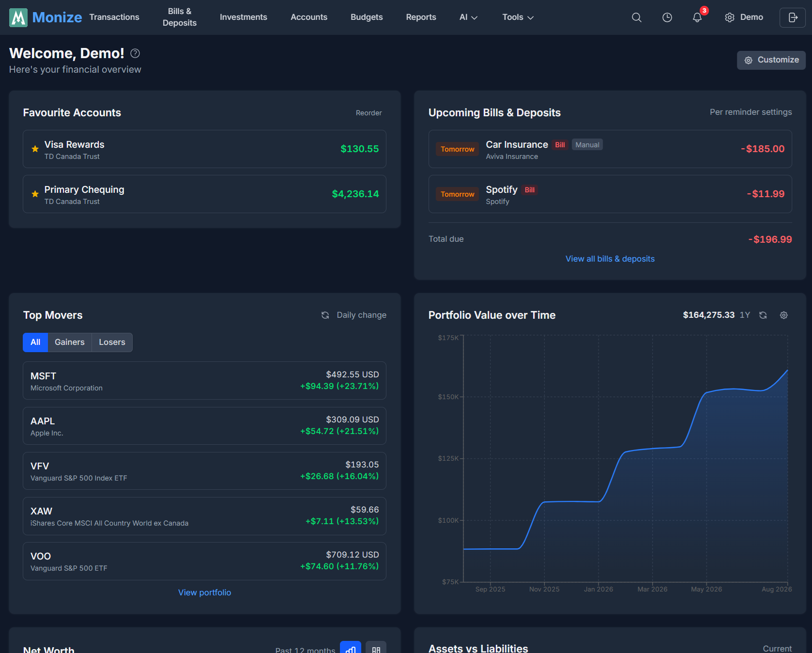Viewport: 812px width, 653px height.
Task: Select VFV Vanguard index ETF row
Action: (204, 471)
